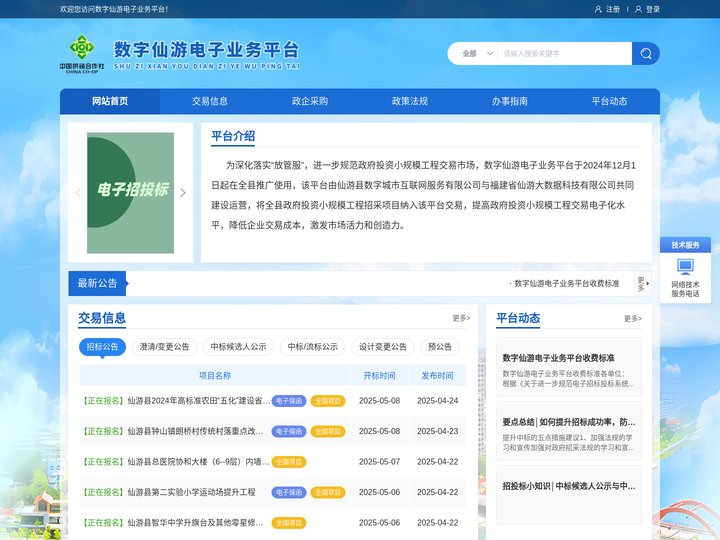Viewport: 720px width, 540px height.
Task: Click the 数字仙游电子业务平台 site title
Action: point(207,50)
